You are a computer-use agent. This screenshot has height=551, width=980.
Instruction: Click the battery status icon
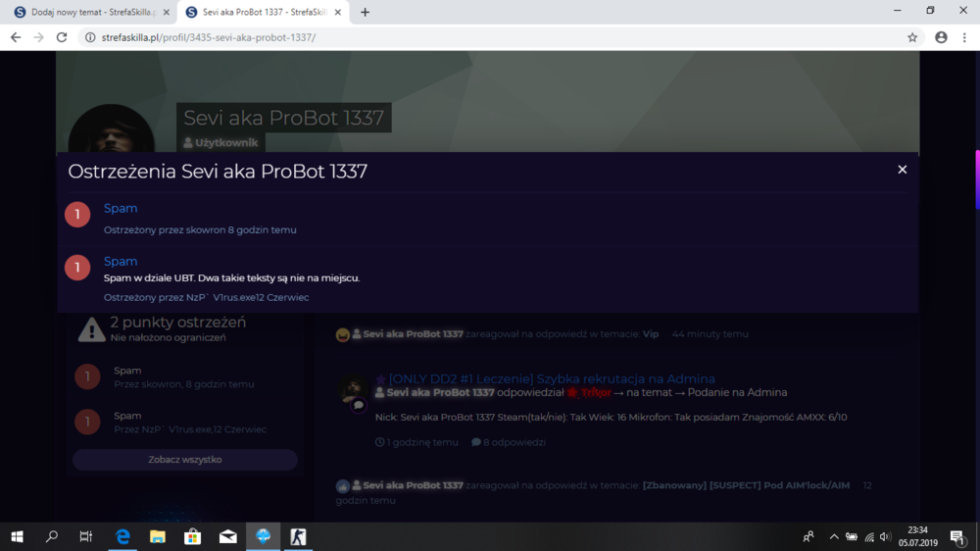coord(852,536)
